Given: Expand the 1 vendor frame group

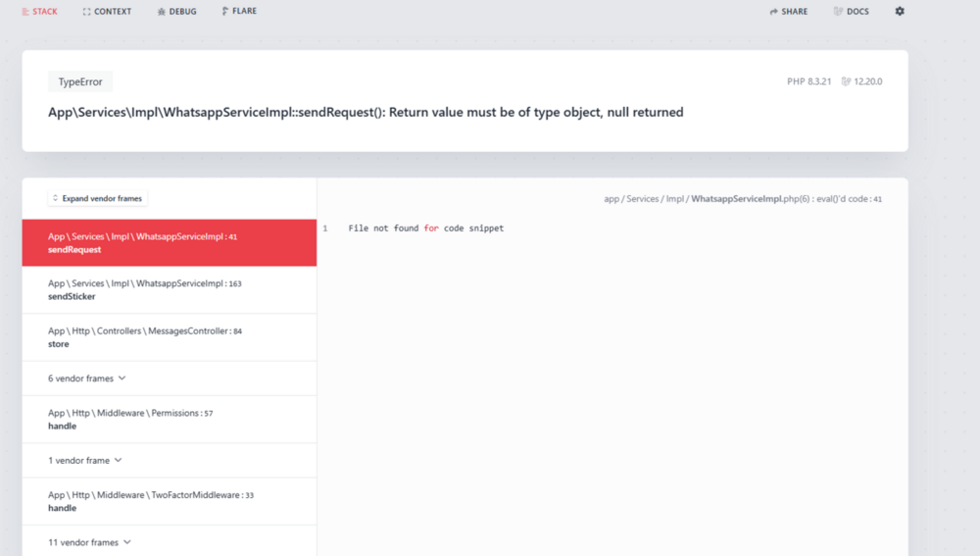Looking at the screenshot, I should (x=84, y=460).
